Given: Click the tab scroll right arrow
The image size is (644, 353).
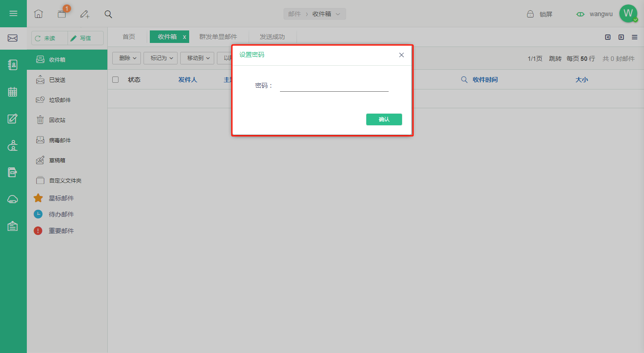Looking at the screenshot, I should [x=621, y=37].
